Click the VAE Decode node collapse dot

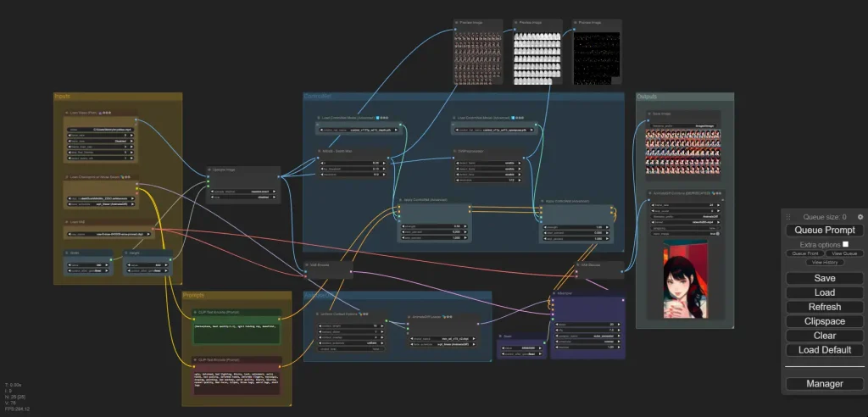[579, 264]
